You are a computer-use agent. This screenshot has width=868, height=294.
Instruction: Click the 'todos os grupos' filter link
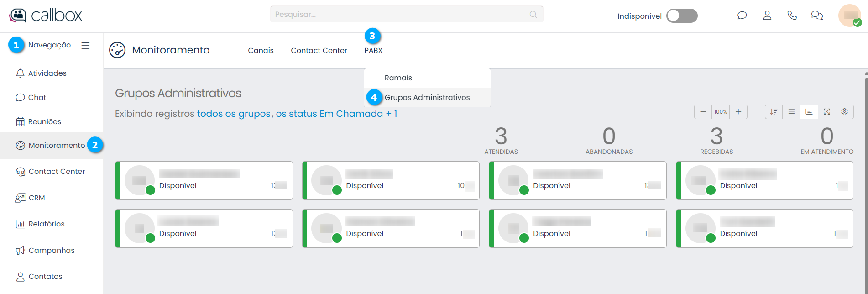pos(234,114)
